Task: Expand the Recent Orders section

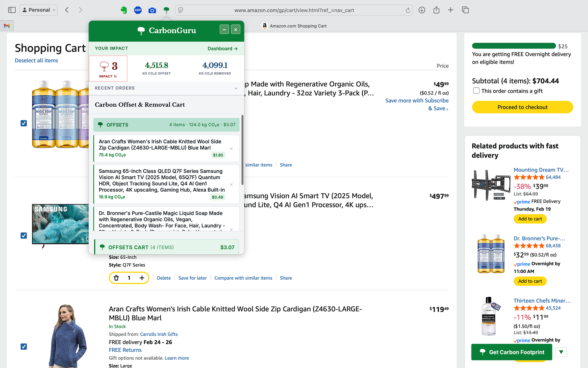Action: click(236, 88)
